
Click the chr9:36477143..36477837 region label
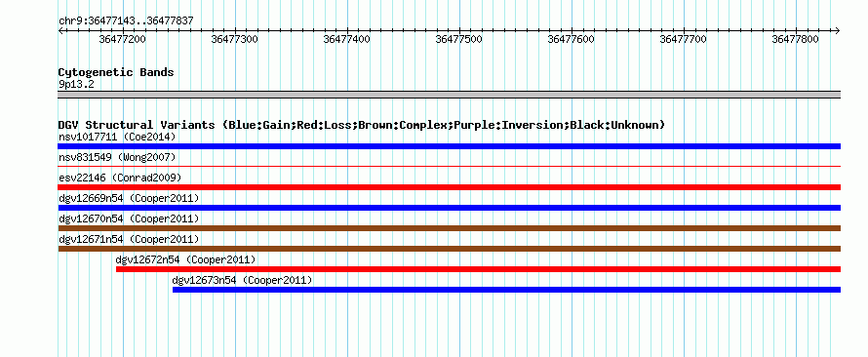coord(126,21)
